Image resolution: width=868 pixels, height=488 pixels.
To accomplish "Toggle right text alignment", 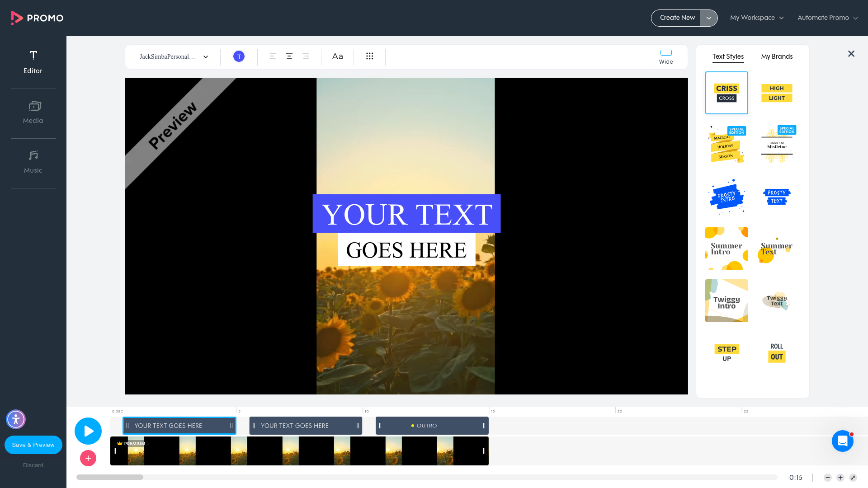I will point(306,56).
